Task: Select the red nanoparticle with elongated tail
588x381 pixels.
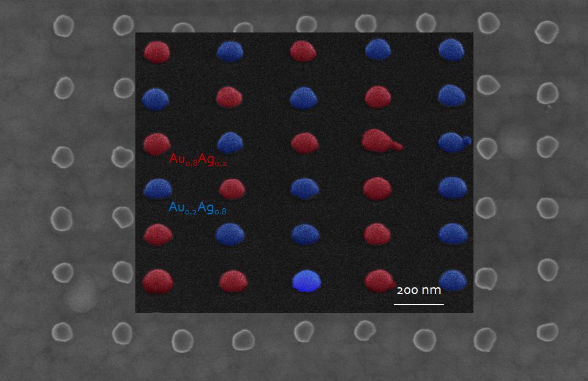Action: point(382,141)
